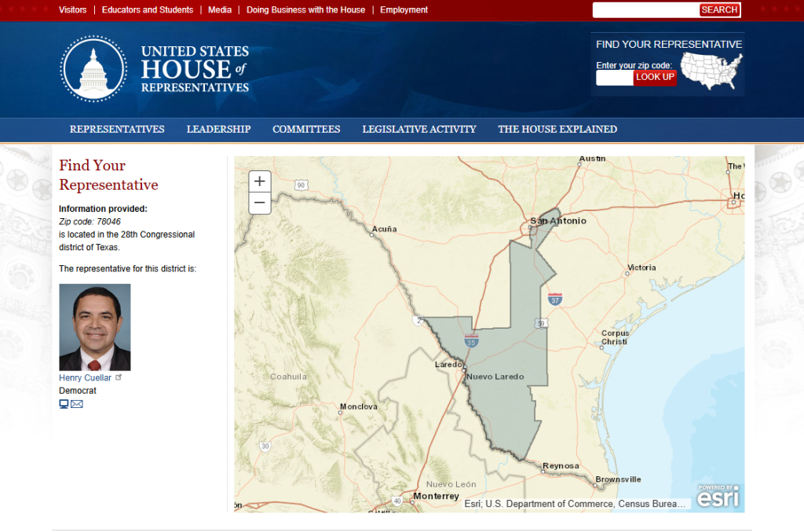Open The House Explained menu
The image size is (804, 532).
(557, 129)
